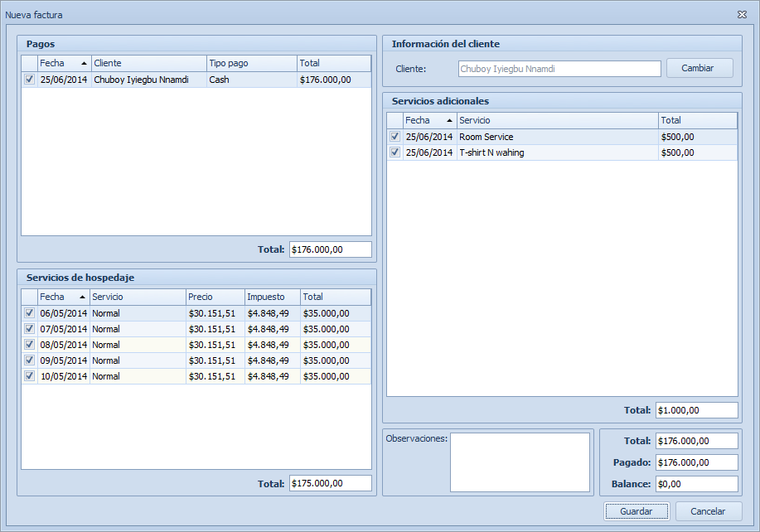Uncheck the Room Service additional service

click(x=395, y=137)
